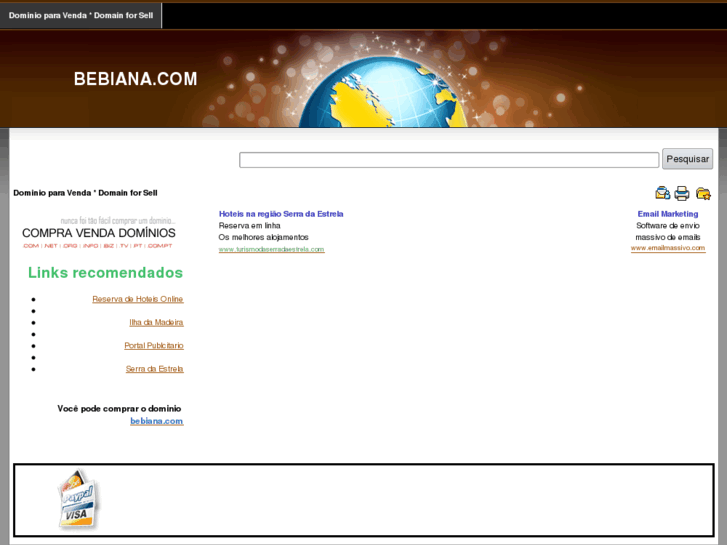The height and width of the screenshot is (545, 727).
Task: Click 'massivo de emails' ad text
Action: 668,237
